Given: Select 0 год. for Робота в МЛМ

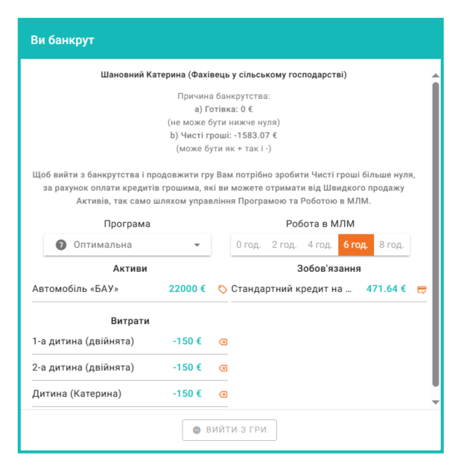Looking at the screenshot, I should point(248,244).
